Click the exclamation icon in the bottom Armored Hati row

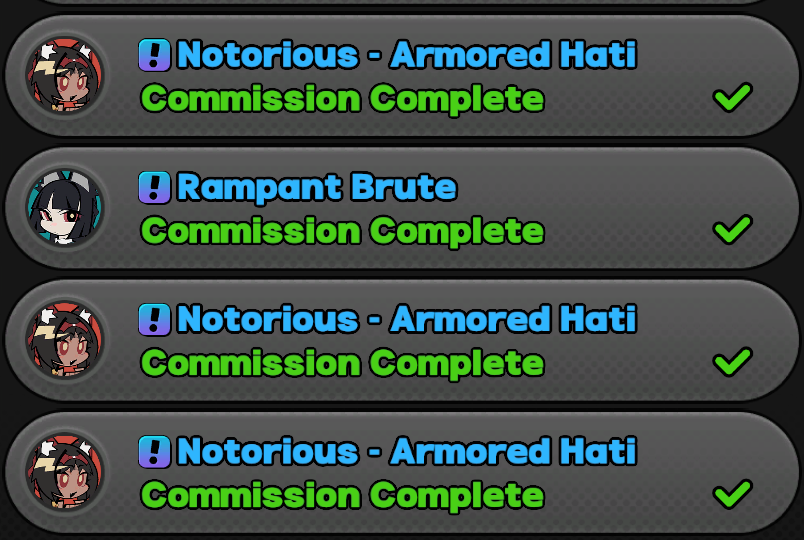pyautogui.click(x=154, y=452)
